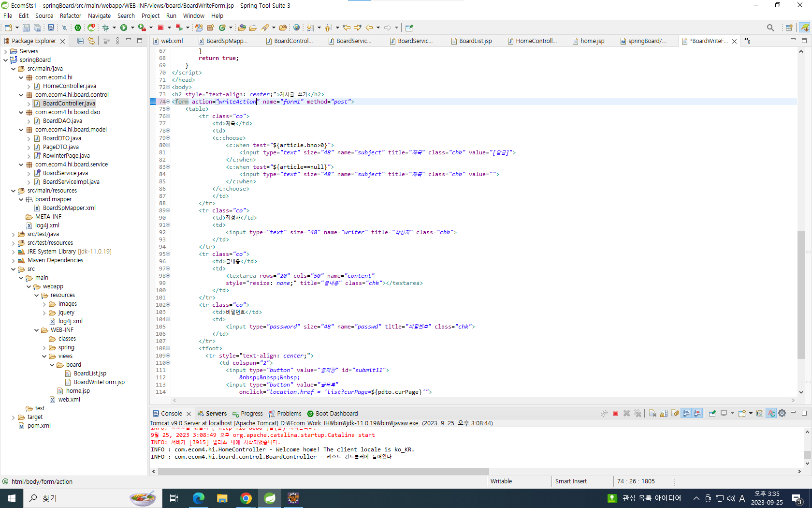Open Windows Start menu
Screen dimensions: 812x508
click(x=12, y=498)
